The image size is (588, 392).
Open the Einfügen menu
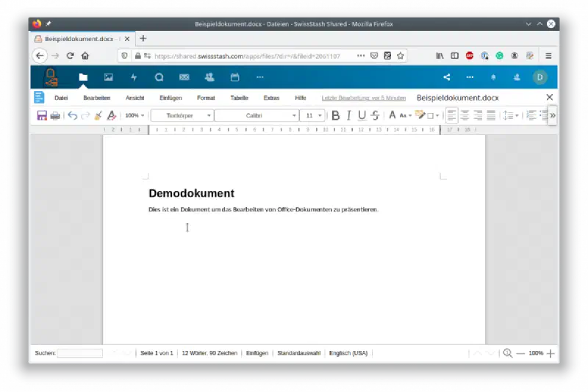coord(171,98)
